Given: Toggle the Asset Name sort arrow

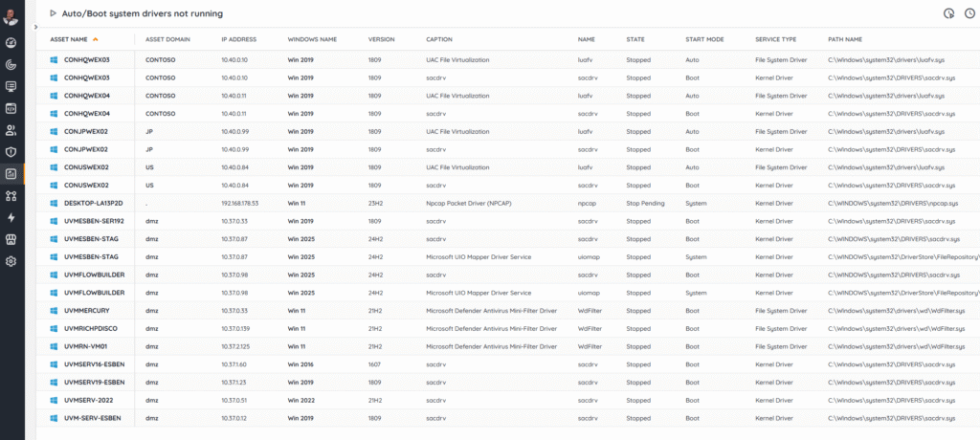Looking at the screenshot, I should point(96,40).
